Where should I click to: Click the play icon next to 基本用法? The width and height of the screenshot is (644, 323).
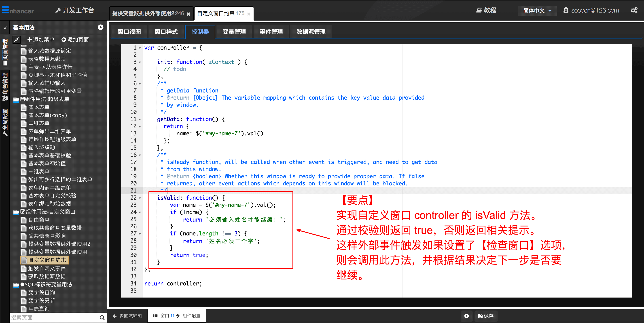100,27
